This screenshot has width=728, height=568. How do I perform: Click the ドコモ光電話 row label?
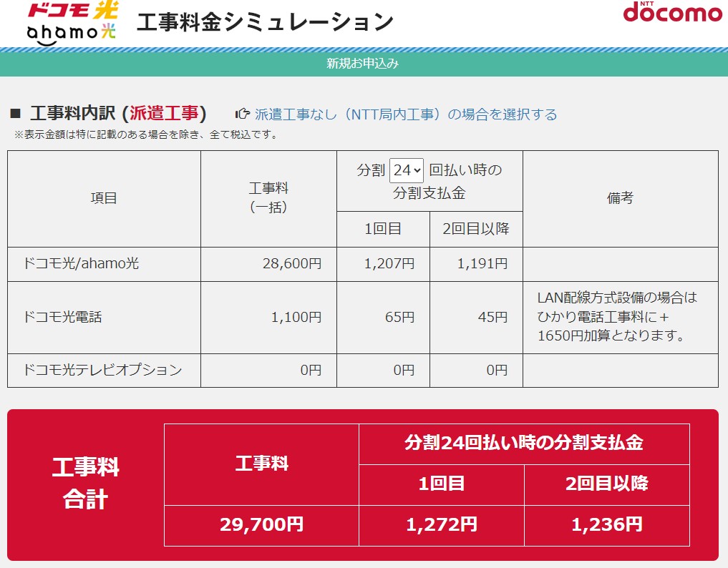pos(62,317)
